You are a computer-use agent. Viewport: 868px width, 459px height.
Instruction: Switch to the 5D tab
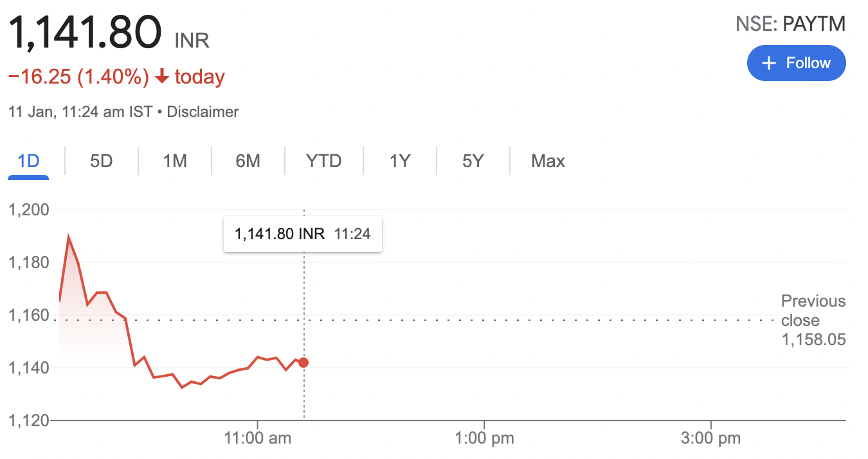point(101,161)
